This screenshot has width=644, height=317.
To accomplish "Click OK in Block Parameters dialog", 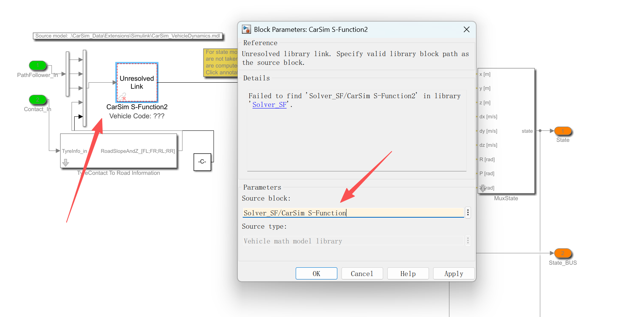I will point(316,273).
